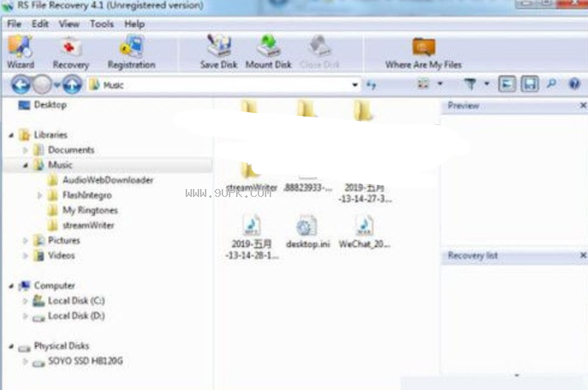Screen dimensions: 588x390
Task: Click the Recovery toolbar icon
Action: (70, 52)
